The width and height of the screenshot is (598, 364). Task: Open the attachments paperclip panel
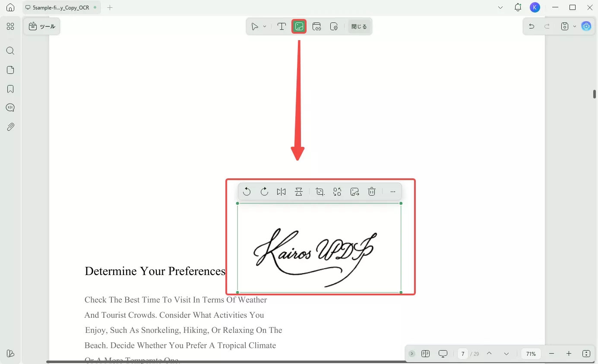click(10, 127)
